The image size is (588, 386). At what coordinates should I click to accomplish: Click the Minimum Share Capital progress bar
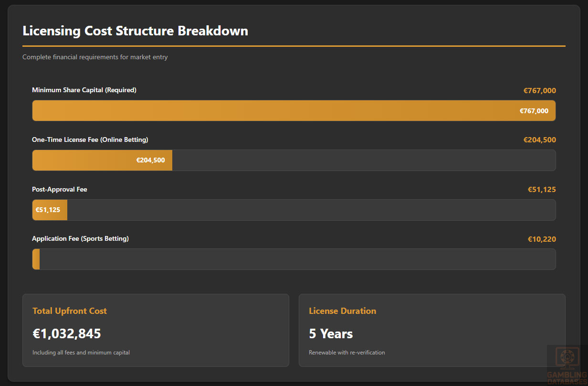click(294, 111)
